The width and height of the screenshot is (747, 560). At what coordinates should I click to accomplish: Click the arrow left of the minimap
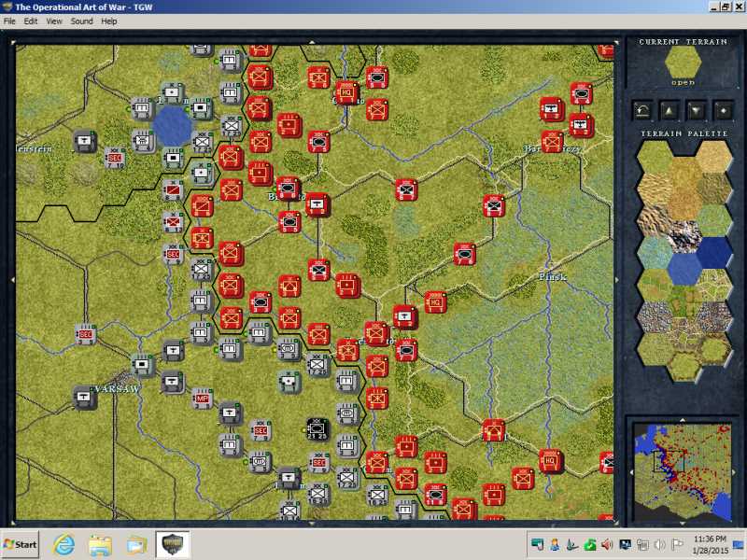coord(631,472)
